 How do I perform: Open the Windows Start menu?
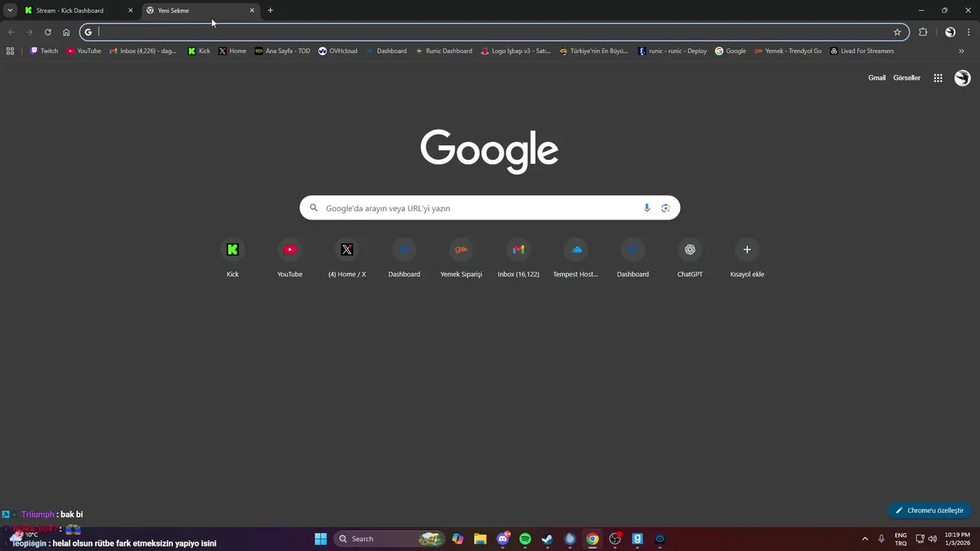(x=321, y=539)
